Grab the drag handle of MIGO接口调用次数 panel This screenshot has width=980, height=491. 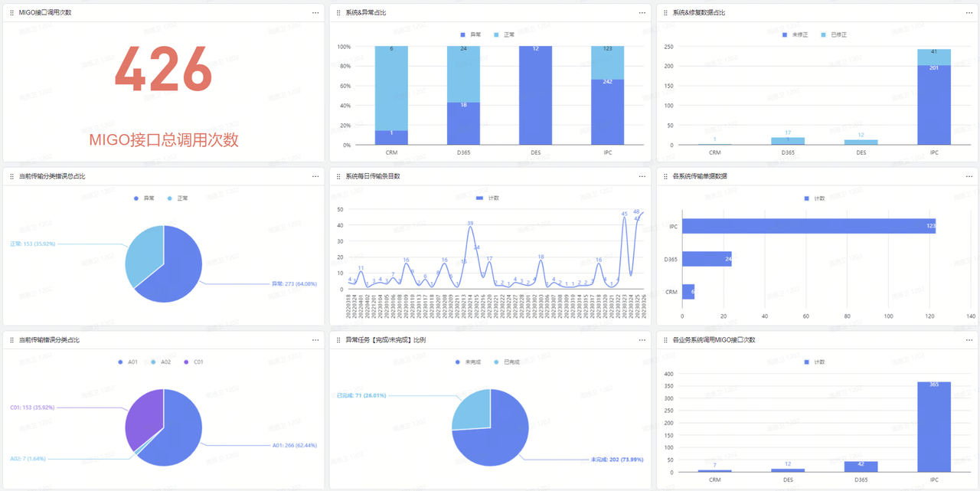point(11,13)
